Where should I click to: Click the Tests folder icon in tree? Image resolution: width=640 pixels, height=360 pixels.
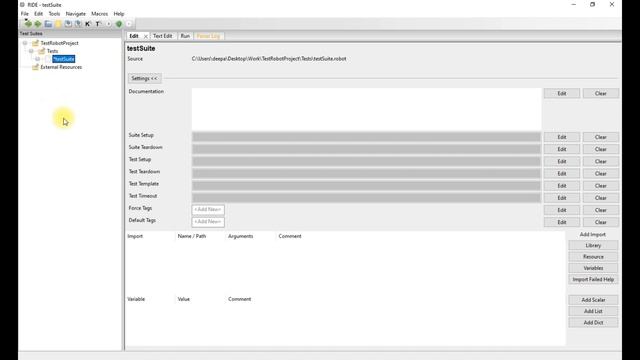pyautogui.click(x=42, y=51)
